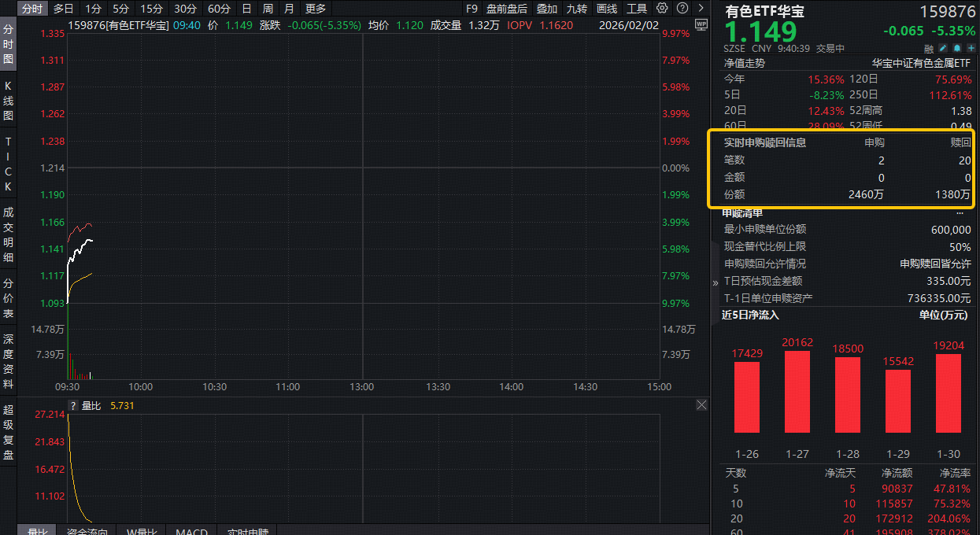Open 超级复盘 in the left sidebar
This screenshot has width=980, height=535.
(9, 432)
